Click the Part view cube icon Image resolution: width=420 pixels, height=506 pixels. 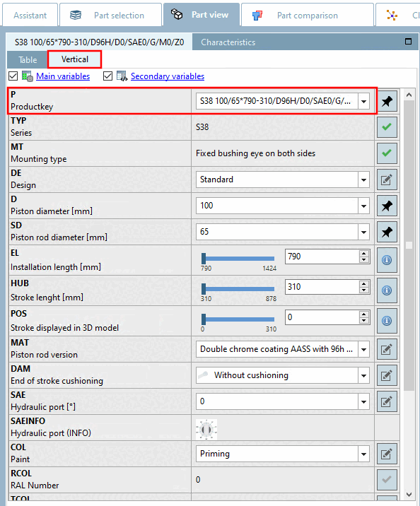(177, 14)
